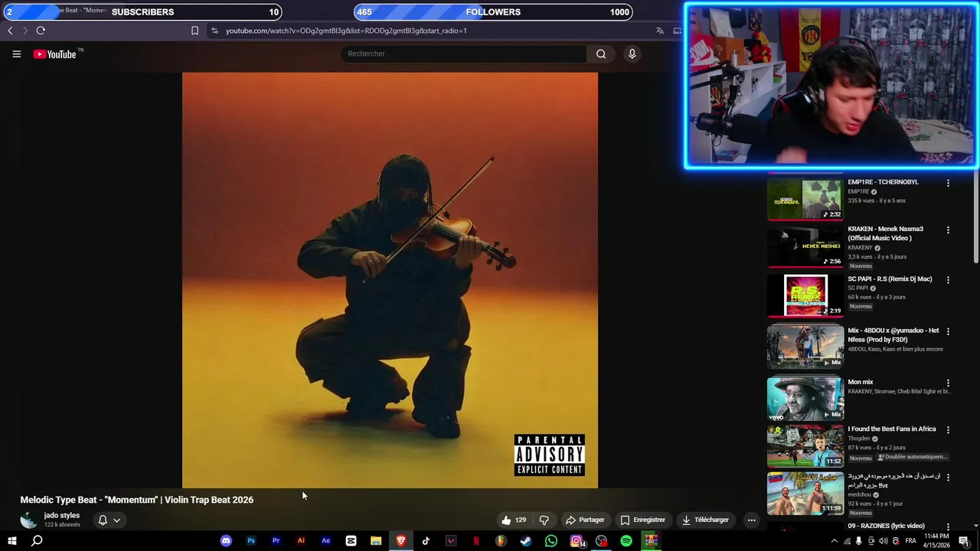Open Spotify from taskbar
This screenshot has width=980, height=551.
point(626,541)
